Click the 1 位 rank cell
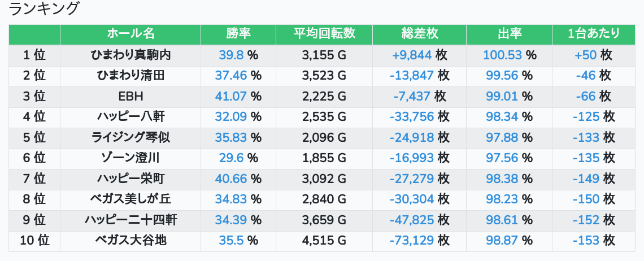The height and width of the screenshot is (261, 644). pos(34,55)
